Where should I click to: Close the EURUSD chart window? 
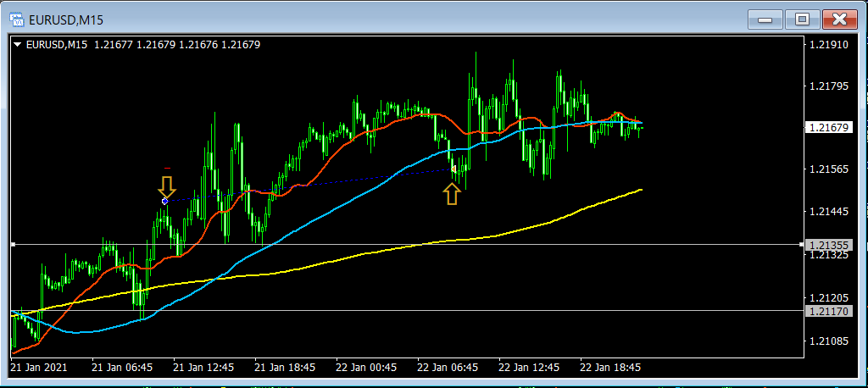coord(840,20)
